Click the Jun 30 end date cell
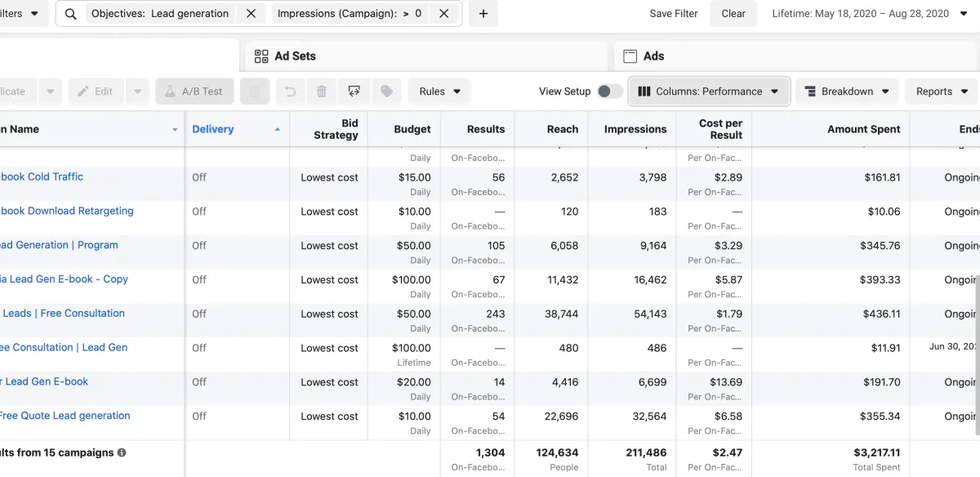Image resolution: width=980 pixels, height=477 pixels. pos(954,348)
